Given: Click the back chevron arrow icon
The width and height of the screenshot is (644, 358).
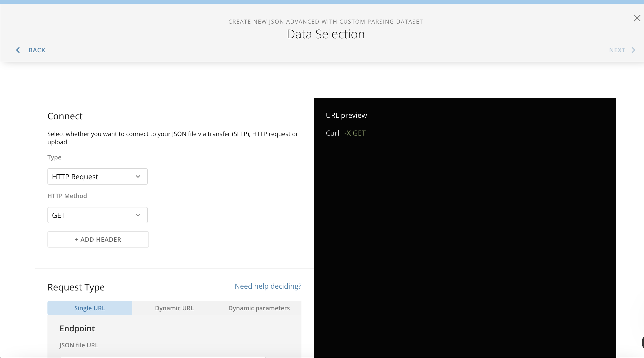Looking at the screenshot, I should [x=18, y=50].
